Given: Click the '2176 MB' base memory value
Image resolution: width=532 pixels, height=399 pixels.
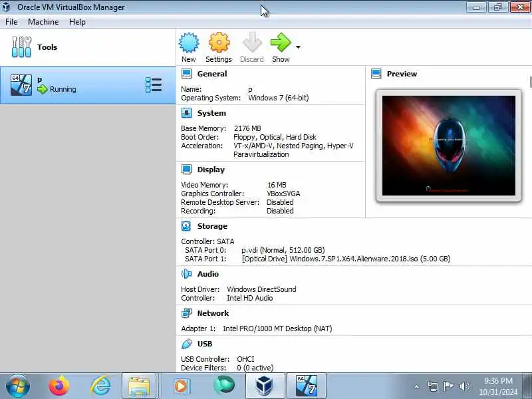Looking at the screenshot, I should click(247, 128).
